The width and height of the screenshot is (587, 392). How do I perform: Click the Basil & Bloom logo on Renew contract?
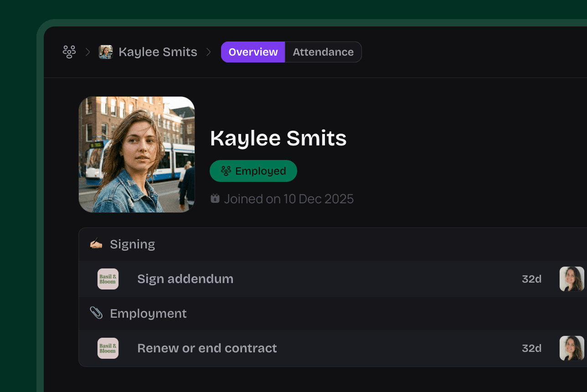108,348
